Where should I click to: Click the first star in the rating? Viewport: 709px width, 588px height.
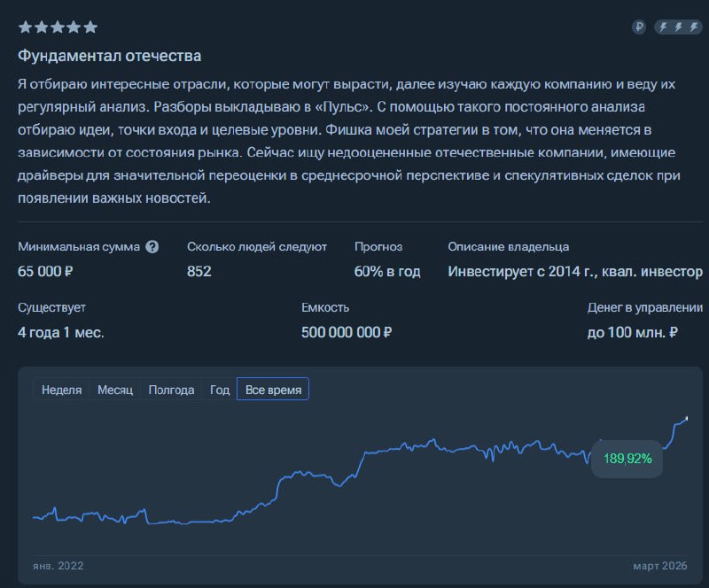click(x=25, y=27)
